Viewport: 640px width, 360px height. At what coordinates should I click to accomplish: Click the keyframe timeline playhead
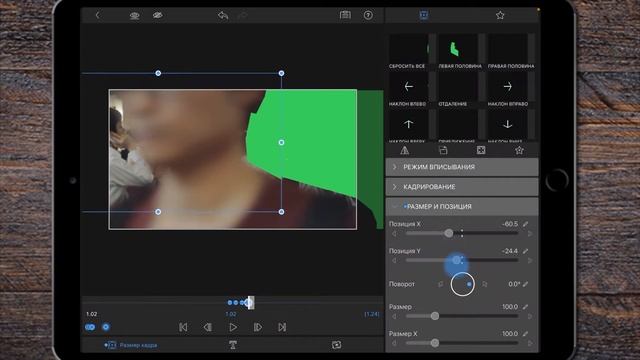coord(251,302)
